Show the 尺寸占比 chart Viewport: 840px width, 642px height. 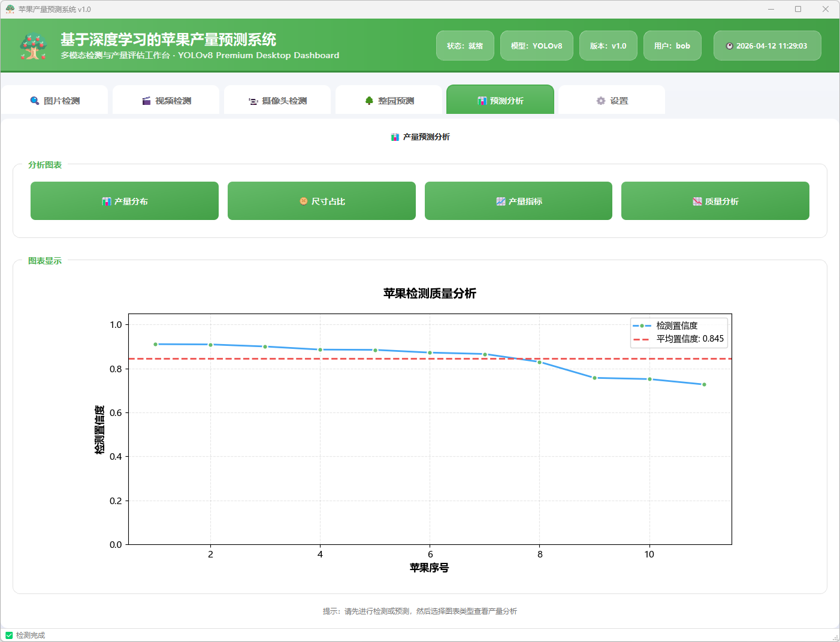point(322,201)
